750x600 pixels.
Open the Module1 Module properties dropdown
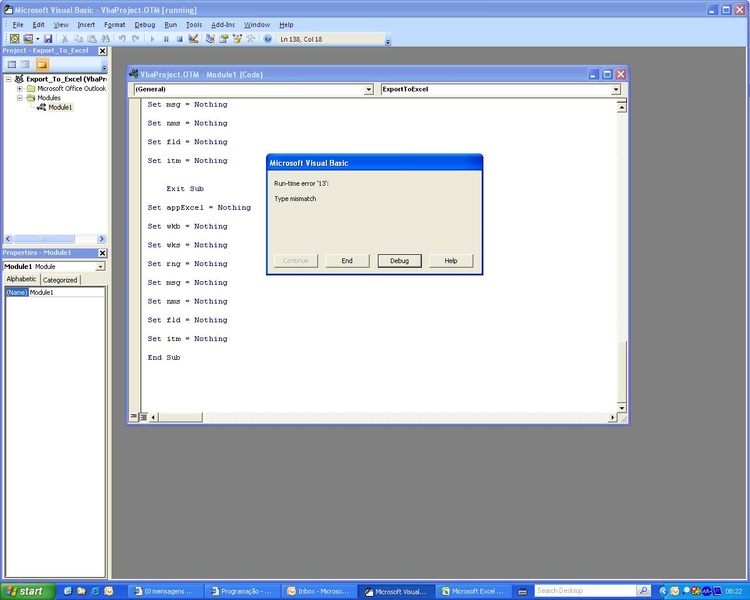[x=100, y=267]
